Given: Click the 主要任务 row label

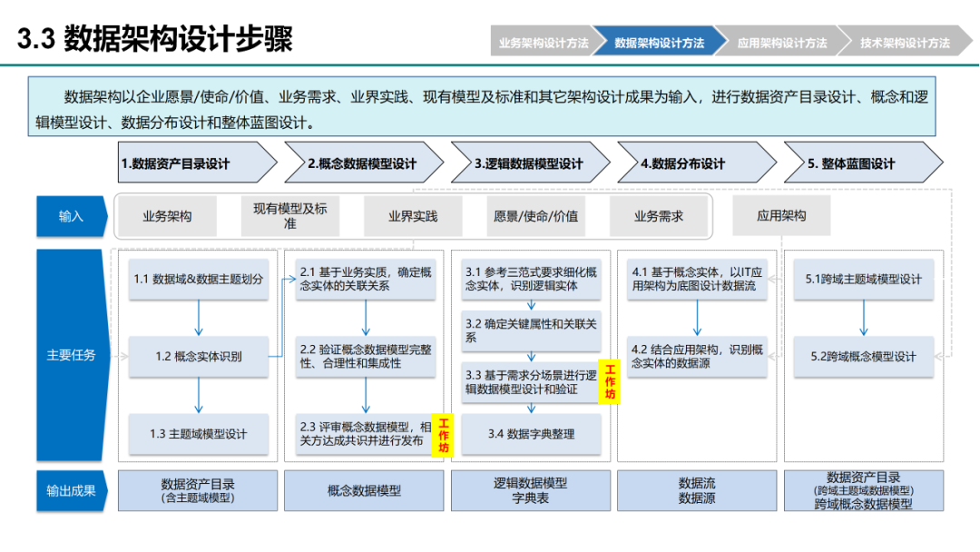Looking at the screenshot, I should (72, 355).
